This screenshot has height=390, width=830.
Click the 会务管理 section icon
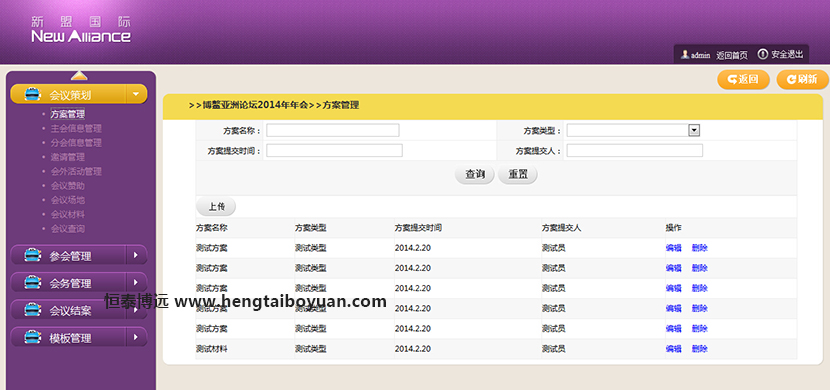click(x=33, y=283)
